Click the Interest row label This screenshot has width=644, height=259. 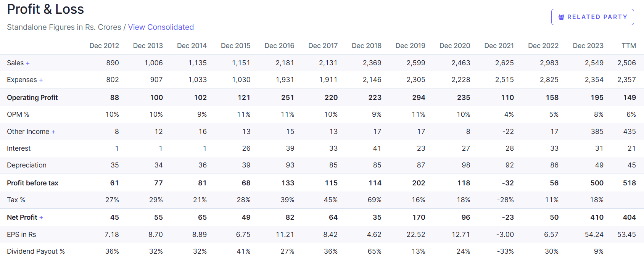tap(19, 148)
